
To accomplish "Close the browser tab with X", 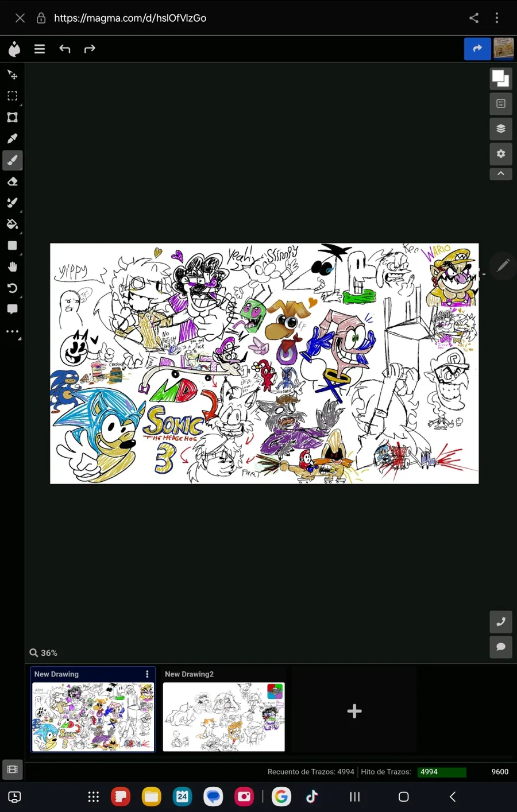I will (20, 18).
